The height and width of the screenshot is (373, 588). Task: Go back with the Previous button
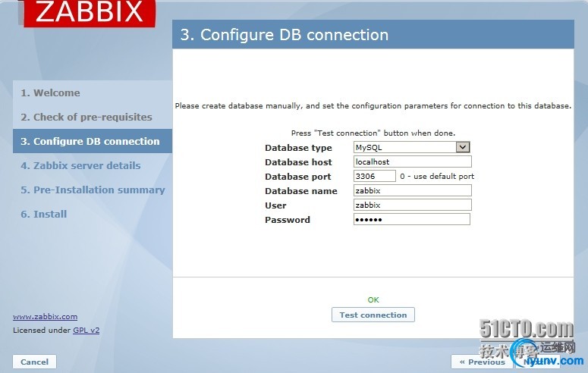click(482, 362)
